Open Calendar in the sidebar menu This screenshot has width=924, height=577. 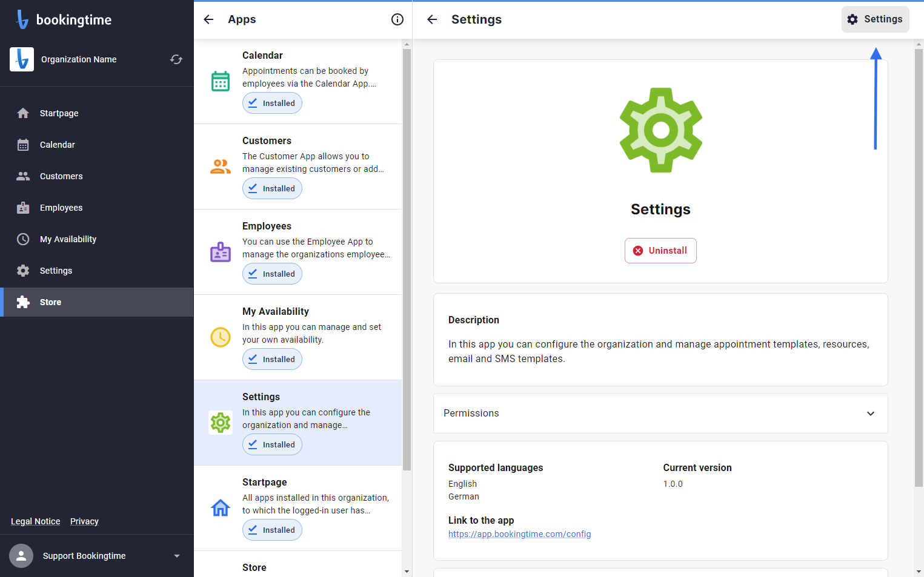97,145
